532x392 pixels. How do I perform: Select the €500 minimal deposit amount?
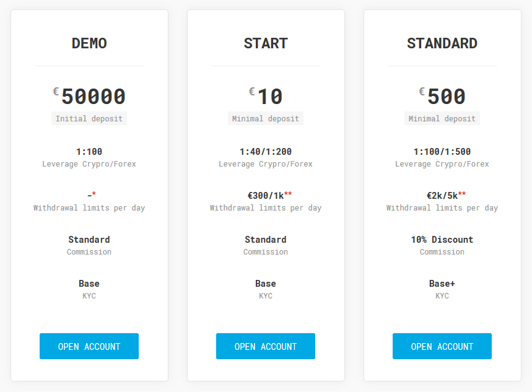[x=442, y=97]
